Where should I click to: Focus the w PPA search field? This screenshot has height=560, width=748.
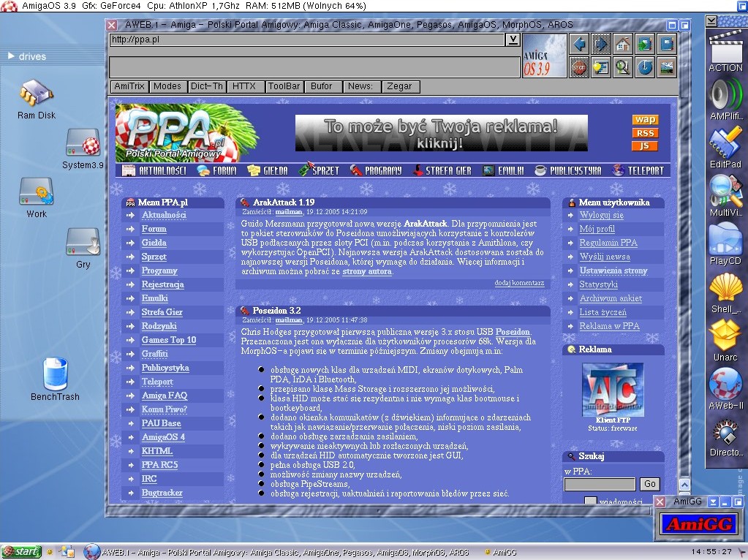(600, 484)
